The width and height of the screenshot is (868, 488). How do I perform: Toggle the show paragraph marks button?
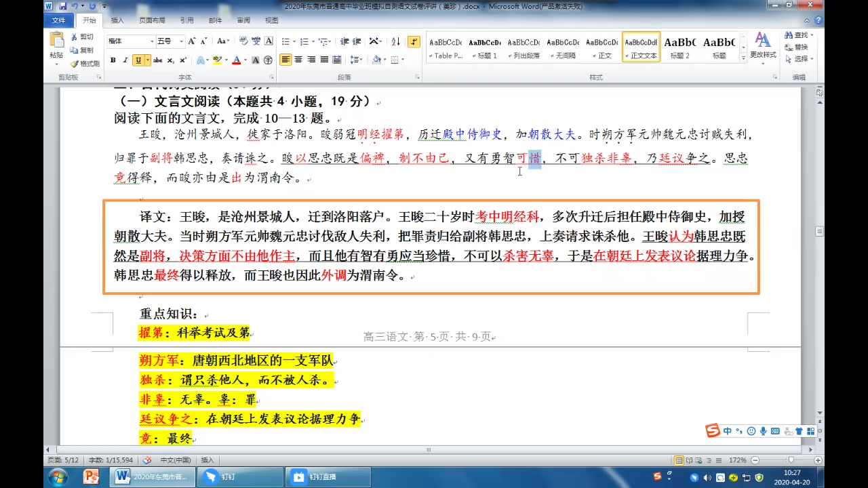click(x=414, y=41)
